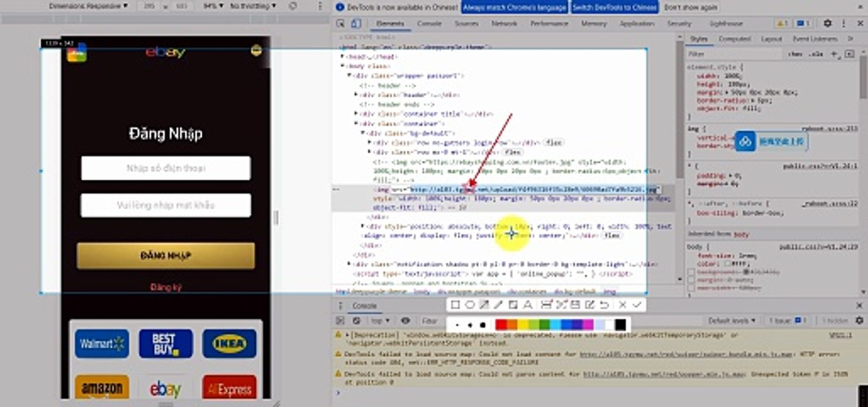
Task: Open the Default levels dropdown
Action: pyautogui.click(x=732, y=321)
